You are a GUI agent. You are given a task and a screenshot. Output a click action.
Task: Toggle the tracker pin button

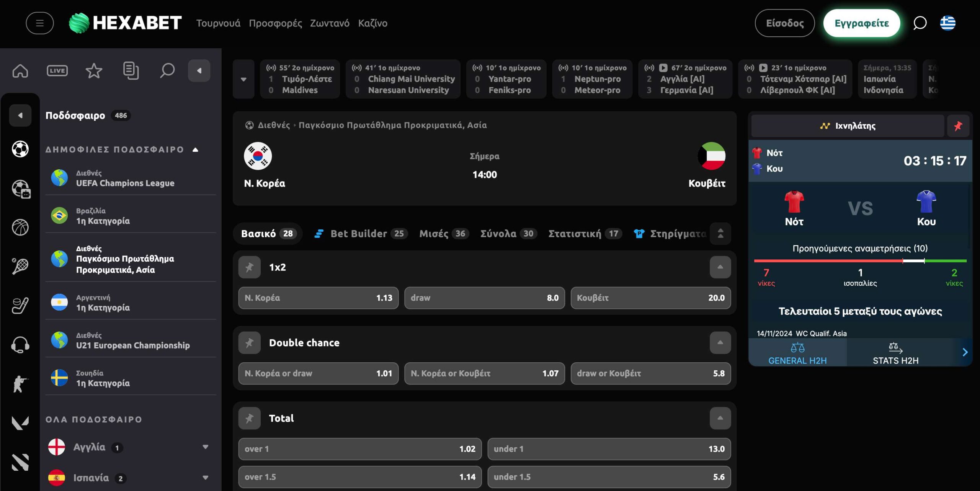[958, 126]
